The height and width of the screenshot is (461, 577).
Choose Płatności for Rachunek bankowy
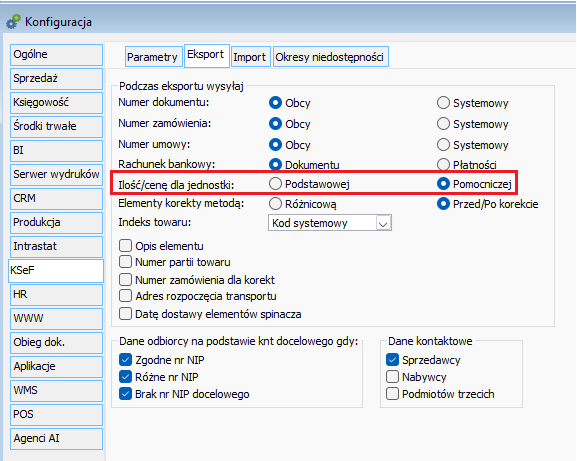(x=443, y=164)
